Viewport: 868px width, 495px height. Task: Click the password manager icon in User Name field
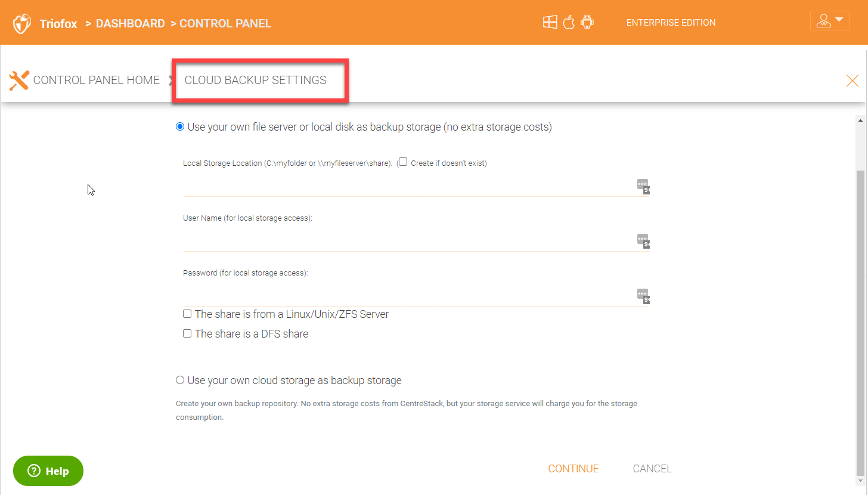643,240
